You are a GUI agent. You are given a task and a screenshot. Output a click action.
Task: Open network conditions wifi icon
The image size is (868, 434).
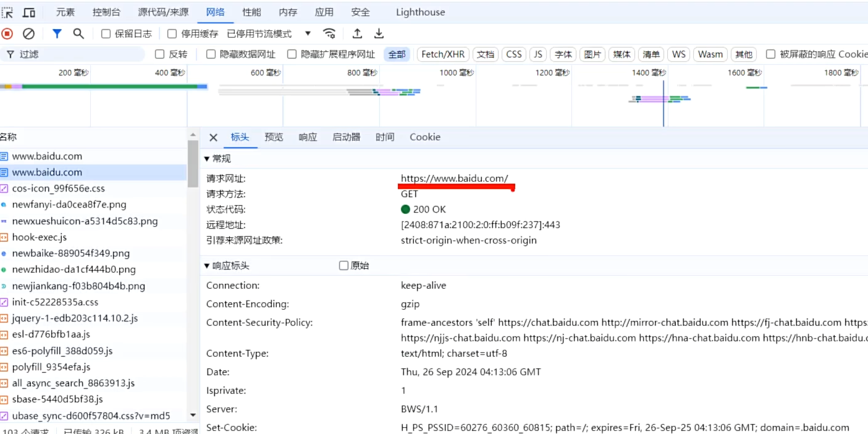pyautogui.click(x=329, y=34)
